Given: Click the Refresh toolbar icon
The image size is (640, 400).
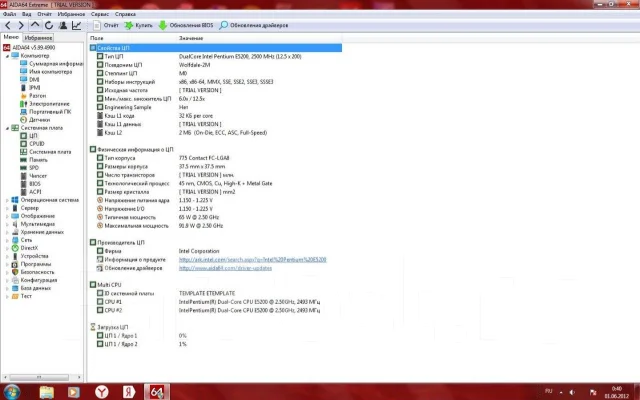Looking at the screenshot, I should tap(49, 25).
